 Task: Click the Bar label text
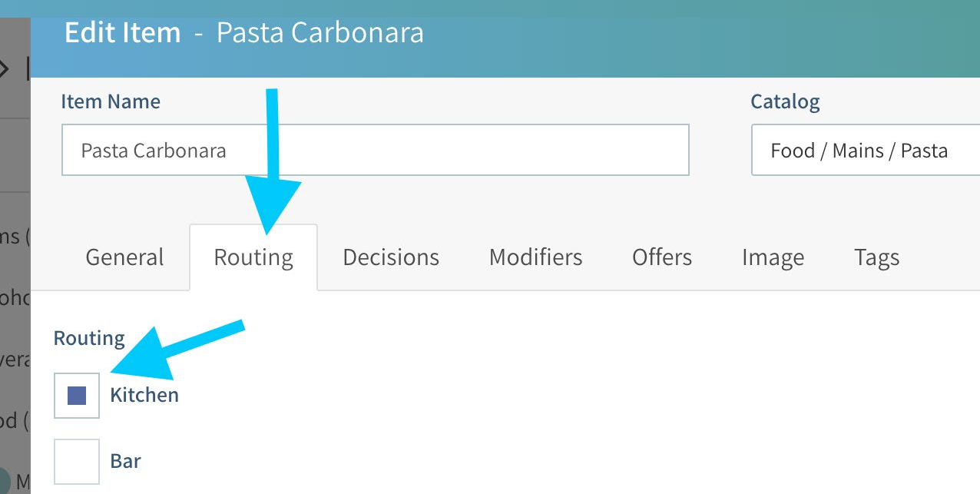click(x=126, y=462)
